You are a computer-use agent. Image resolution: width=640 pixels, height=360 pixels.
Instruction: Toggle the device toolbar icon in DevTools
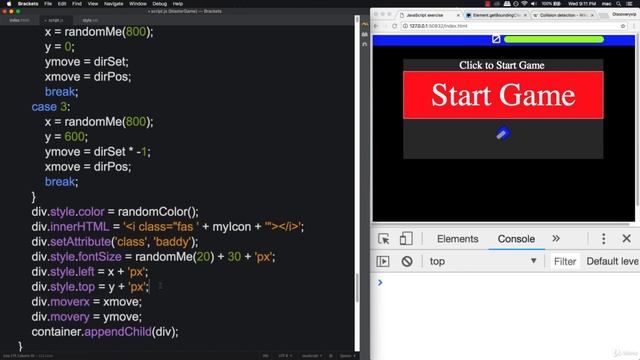click(406, 239)
